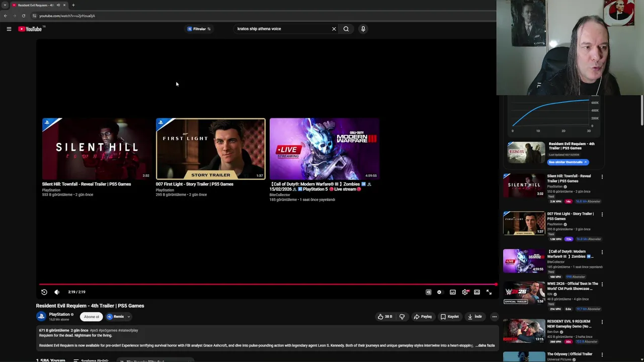
Task: Open sidebar Silent Hill Townfall thumbnail
Action: point(524,186)
